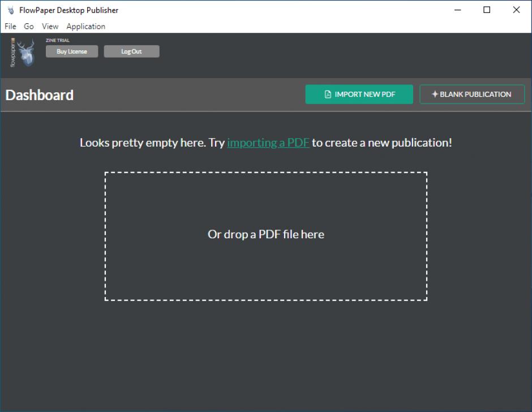
Task: Follow the 'importing a PDF' link
Action: point(268,143)
